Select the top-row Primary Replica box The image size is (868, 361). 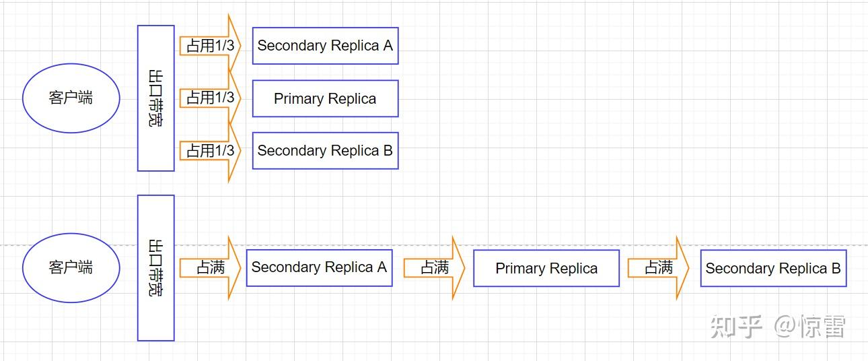point(325,99)
